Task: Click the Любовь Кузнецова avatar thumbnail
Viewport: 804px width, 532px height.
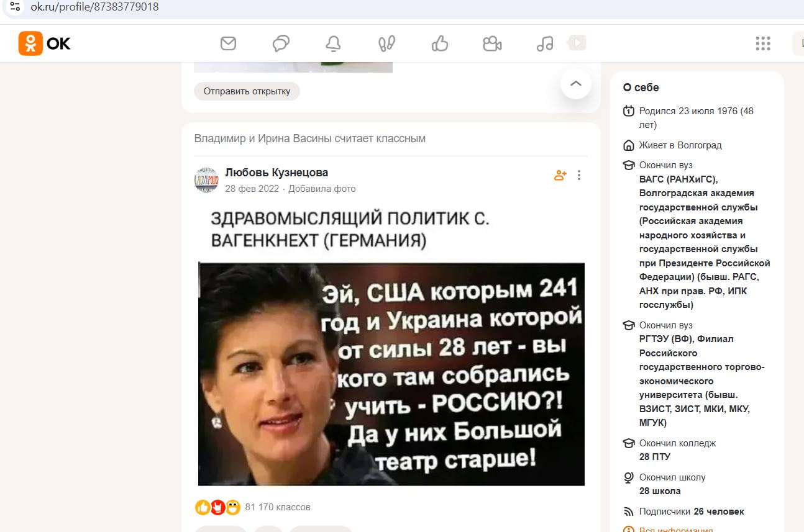Action: tap(206, 179)
